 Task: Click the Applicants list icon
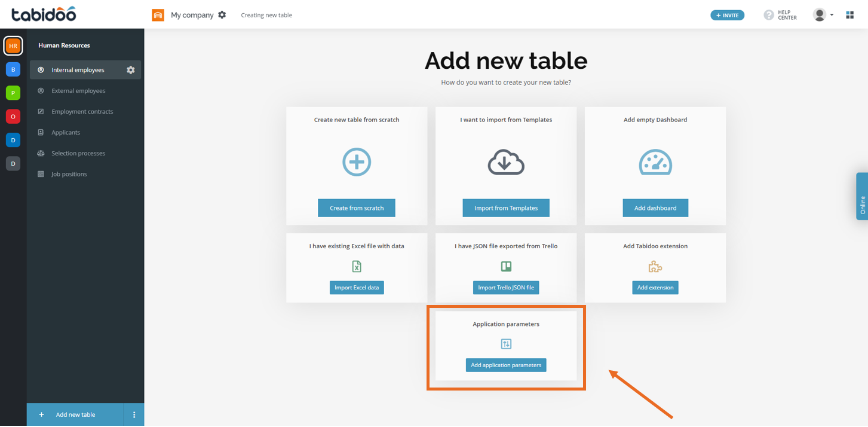tap(41, 133)
